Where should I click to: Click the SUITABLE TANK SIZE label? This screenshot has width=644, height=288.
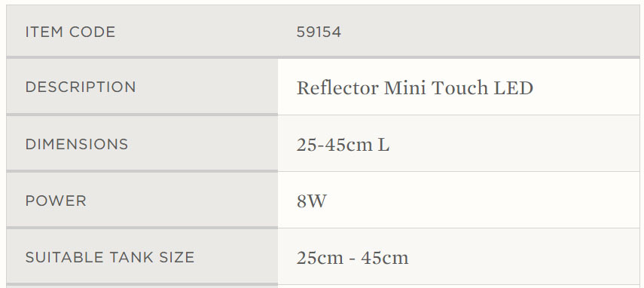110,258
